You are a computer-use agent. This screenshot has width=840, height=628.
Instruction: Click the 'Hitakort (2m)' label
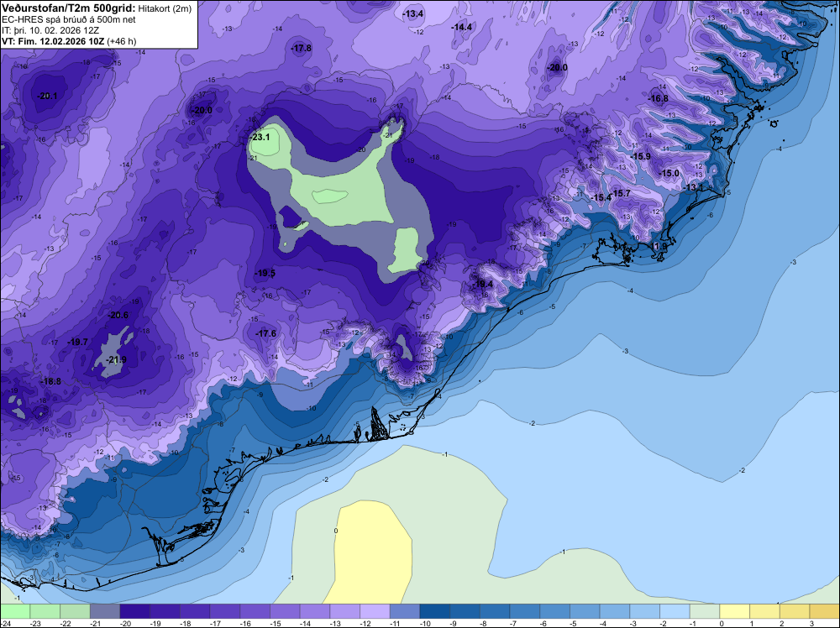tap(165, 8)
